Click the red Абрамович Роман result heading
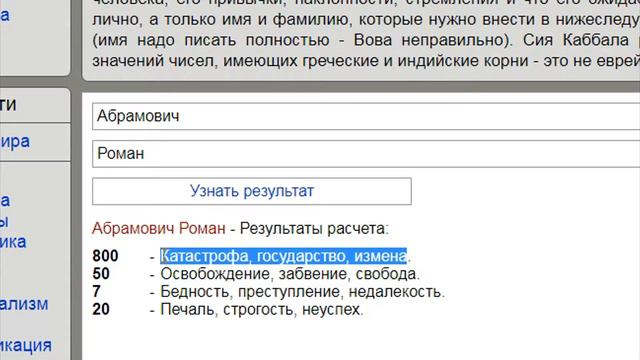The image size is (640, 360). (158, 229)
